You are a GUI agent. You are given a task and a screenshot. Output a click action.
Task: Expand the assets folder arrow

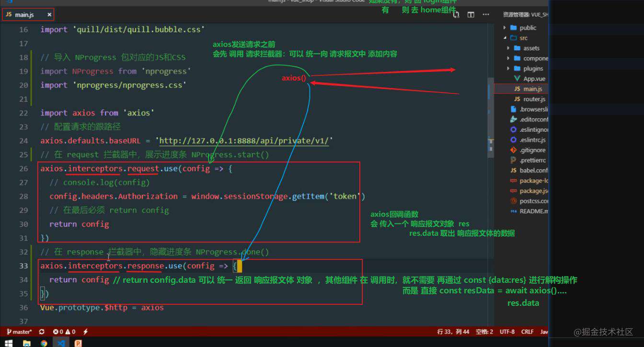pos(508,48)
